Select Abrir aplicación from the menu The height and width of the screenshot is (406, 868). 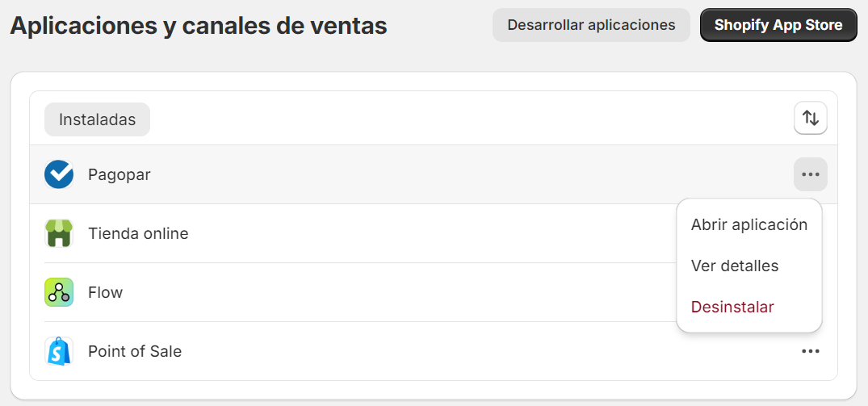pyautogui.click(x=749, y=224)
